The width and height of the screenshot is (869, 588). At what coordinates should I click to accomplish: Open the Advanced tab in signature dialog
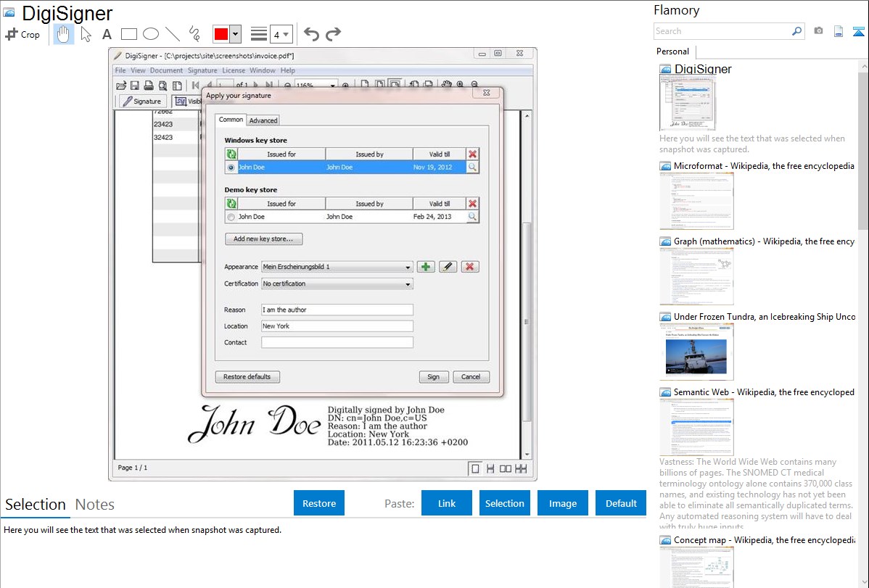click(263, 120)
